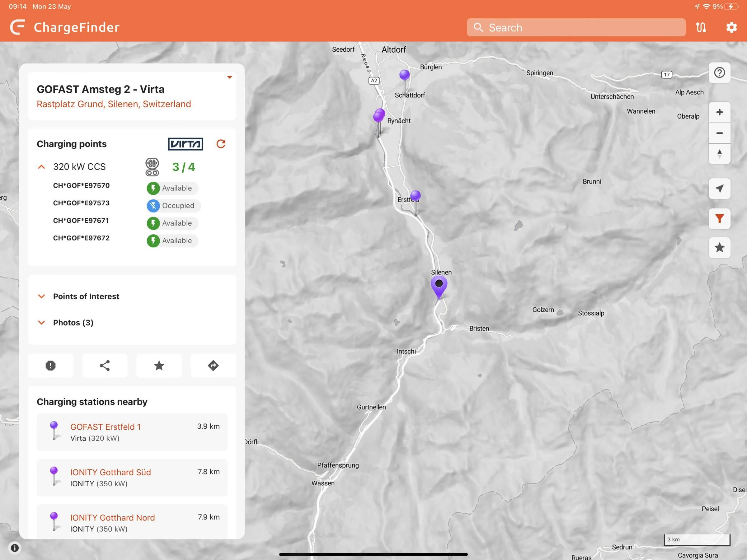This screenshot has width=747, height=560.
Task: Refresh charging point status
Action: click(x=221, y=144)
